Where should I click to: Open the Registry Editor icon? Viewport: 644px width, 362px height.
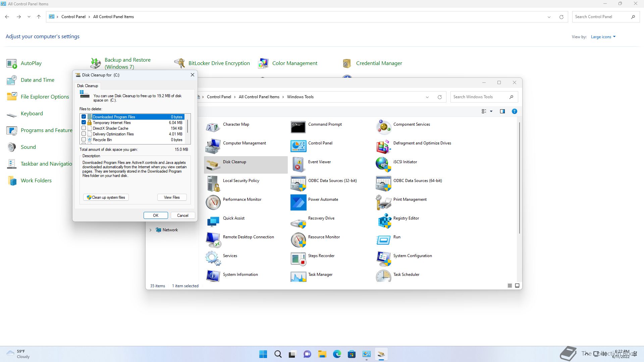click(384, 221)
